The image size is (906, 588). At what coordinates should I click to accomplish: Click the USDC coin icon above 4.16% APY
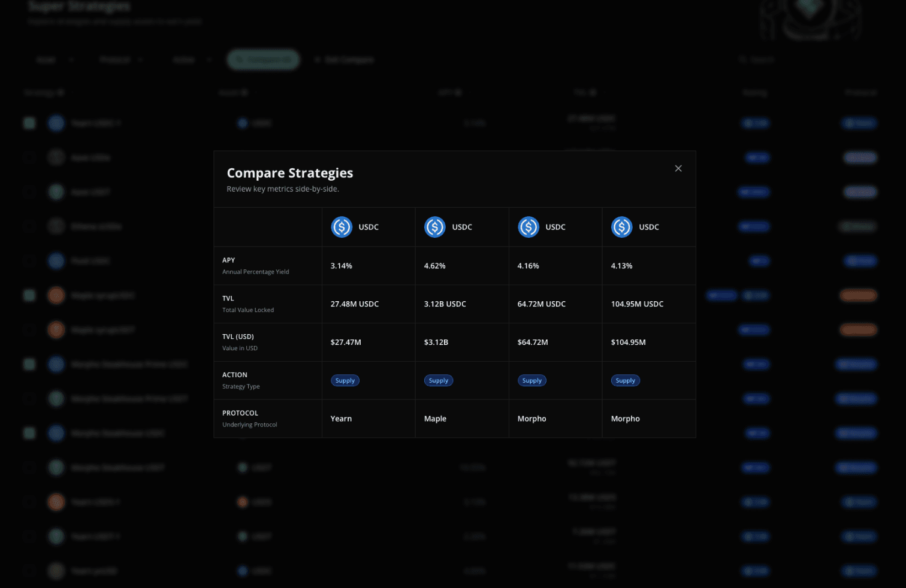[528, 227]
